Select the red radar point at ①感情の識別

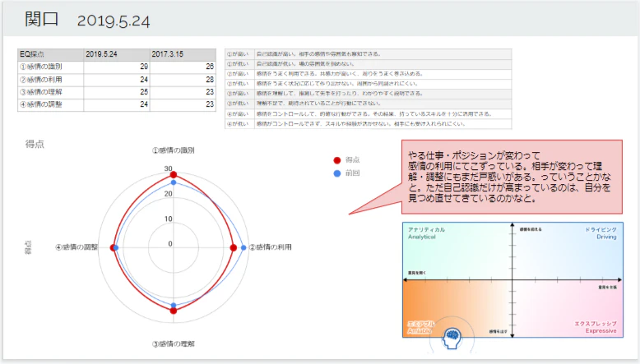[174, 175]
